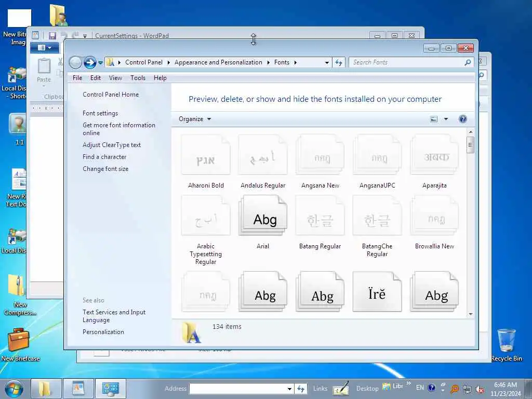Click the Links toolbar label on taskbar
Screen dimensions: 532x399
[320, 389]
